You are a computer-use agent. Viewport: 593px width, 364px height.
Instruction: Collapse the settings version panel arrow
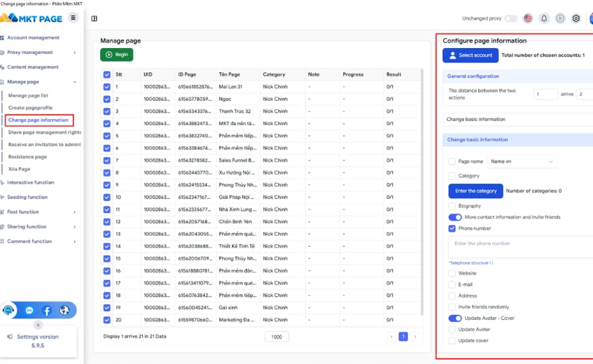[x=38, y=325]
